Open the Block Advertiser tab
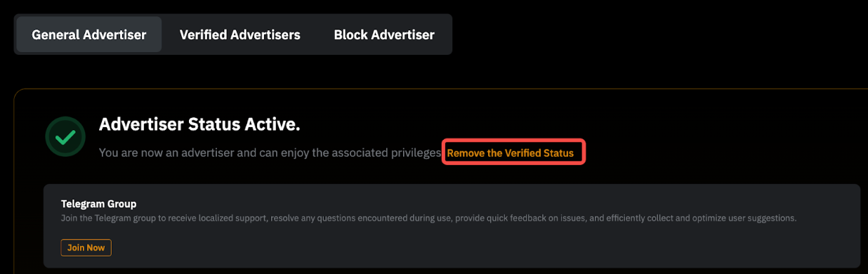 point(384,34)
